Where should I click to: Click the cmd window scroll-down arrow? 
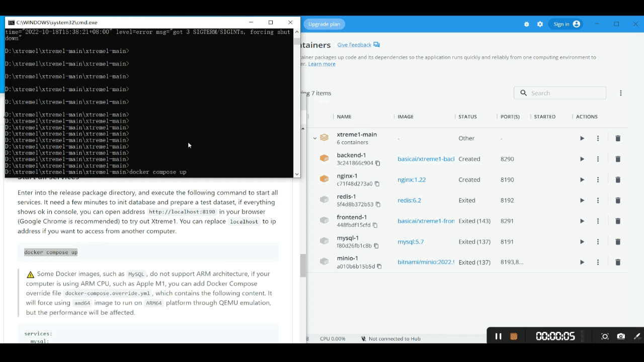coord(297,174)
